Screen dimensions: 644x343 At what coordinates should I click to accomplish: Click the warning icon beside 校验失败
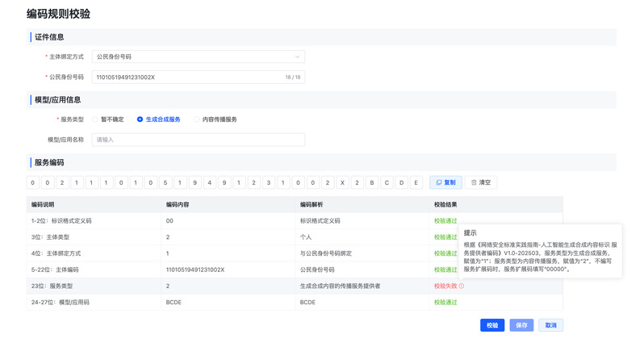click(462, 286)
